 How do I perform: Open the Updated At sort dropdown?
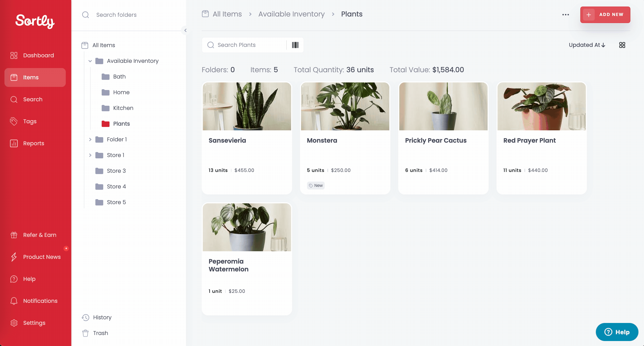[x=587, y=45]
